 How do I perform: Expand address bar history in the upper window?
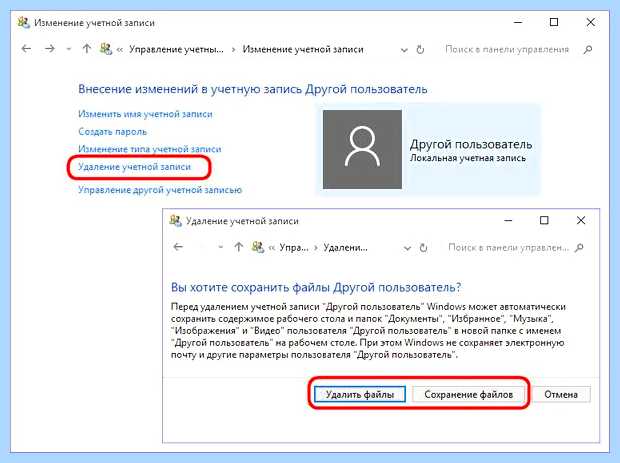point(404,50)
